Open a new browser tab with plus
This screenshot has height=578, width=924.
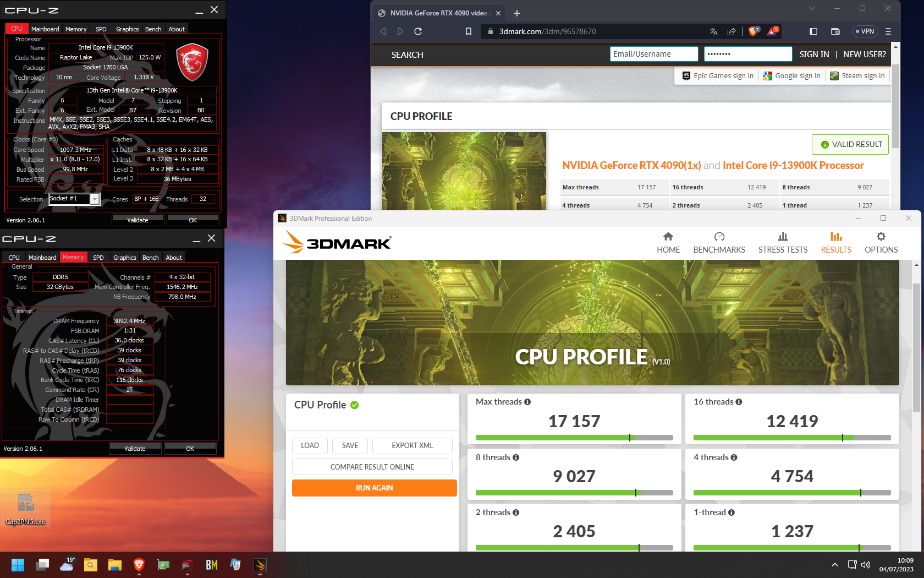517,13
